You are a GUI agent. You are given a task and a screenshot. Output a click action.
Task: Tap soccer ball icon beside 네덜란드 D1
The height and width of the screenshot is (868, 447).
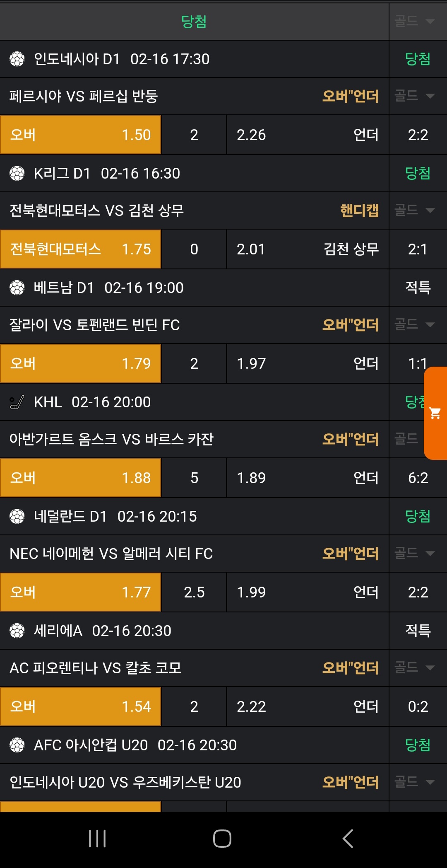(17, 516)
